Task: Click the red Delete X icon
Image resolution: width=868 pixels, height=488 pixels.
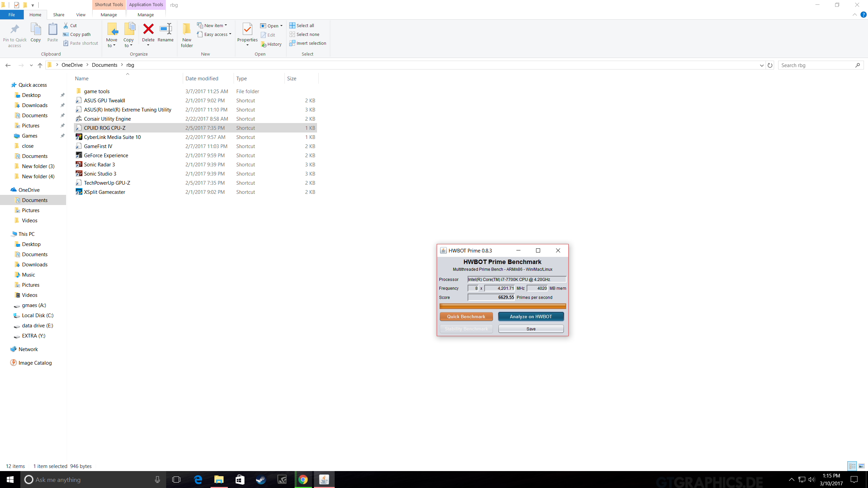Action: [148, 29]
